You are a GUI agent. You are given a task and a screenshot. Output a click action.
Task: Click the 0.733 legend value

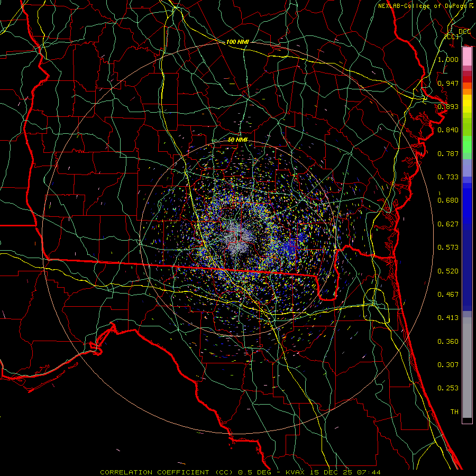pyautogui.click(x=448, y=177)
